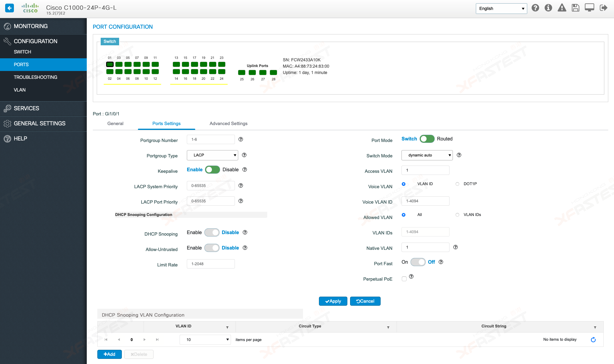
Task: Check the Perpetual PoE checkbox
Action: (404, 279)
